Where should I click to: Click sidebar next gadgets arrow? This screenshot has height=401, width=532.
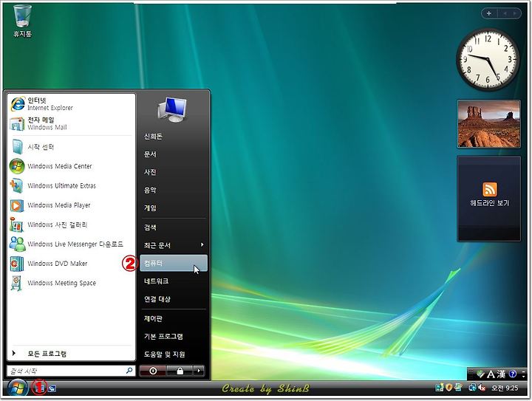pos(515,13)
